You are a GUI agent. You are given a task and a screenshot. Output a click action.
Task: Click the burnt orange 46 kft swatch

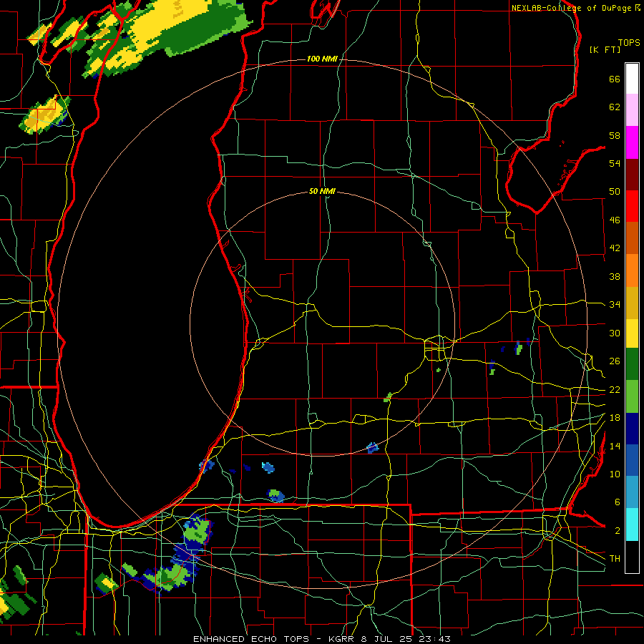632,238
